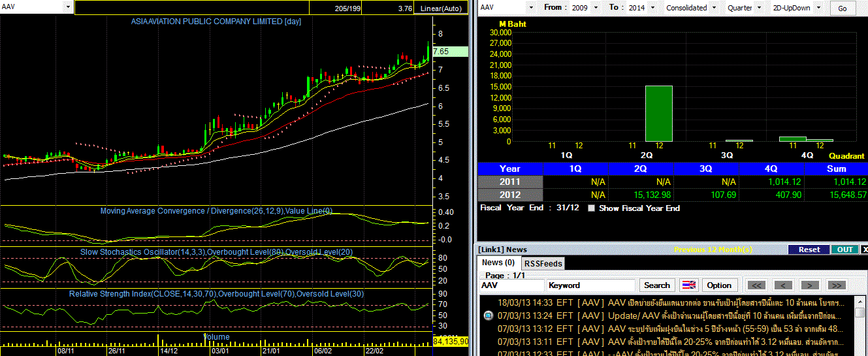Open the news Option button
868x356 pixels.
[x=719, y=285]
